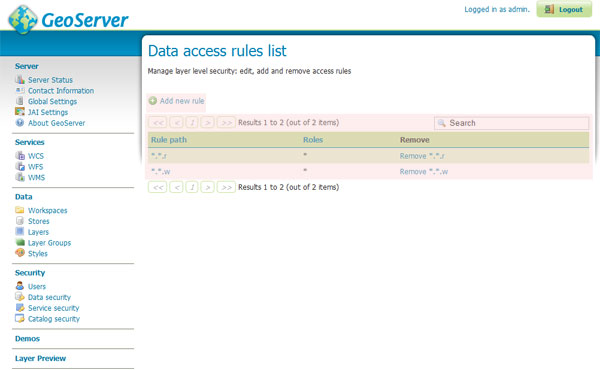
Task: Click the Contact Information card icon
Action: pos(20,90)
